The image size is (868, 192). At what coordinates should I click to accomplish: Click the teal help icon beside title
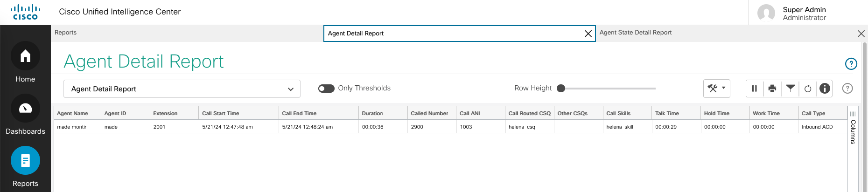click(851, 64)
